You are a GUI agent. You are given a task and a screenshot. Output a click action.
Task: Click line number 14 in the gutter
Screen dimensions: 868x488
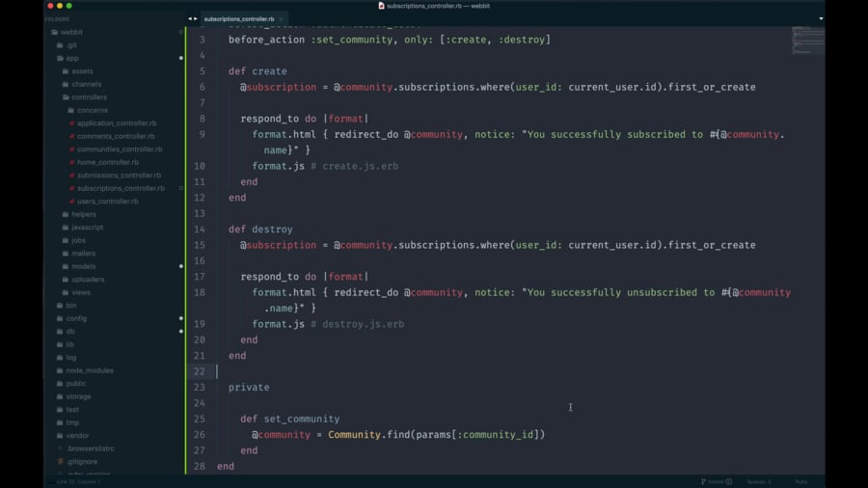click(200, 230)
